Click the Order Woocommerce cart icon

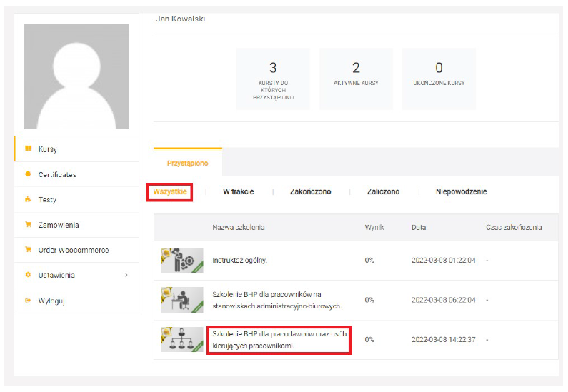[x=29, y=251]
